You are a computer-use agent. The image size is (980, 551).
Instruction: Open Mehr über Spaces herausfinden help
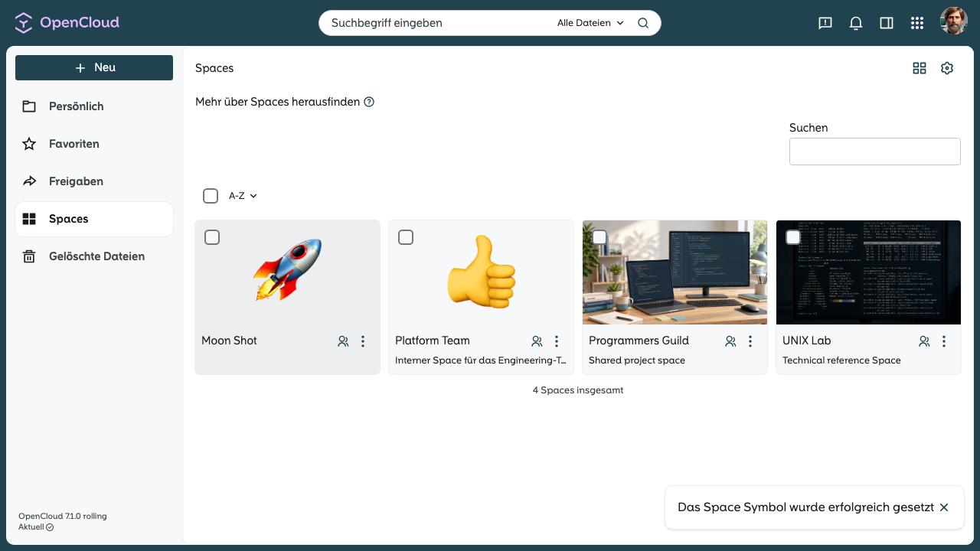(x=369, y=102)
